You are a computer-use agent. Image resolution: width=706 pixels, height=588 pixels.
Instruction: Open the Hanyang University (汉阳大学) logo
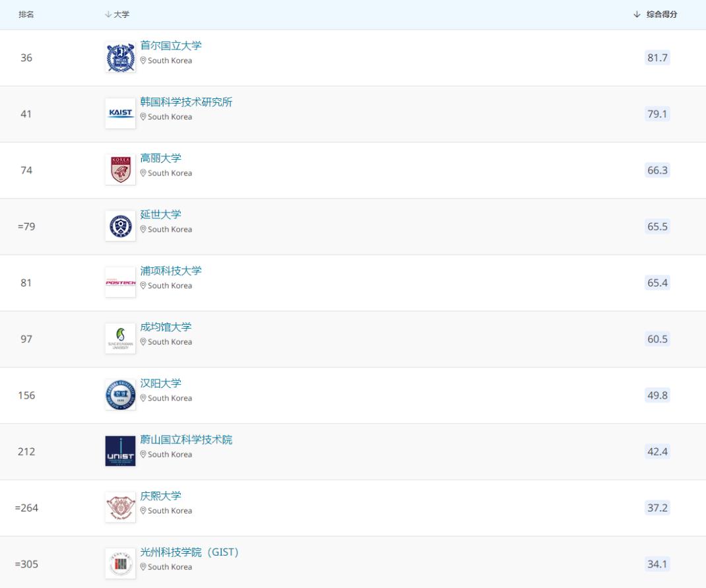[x=120, y=395]
